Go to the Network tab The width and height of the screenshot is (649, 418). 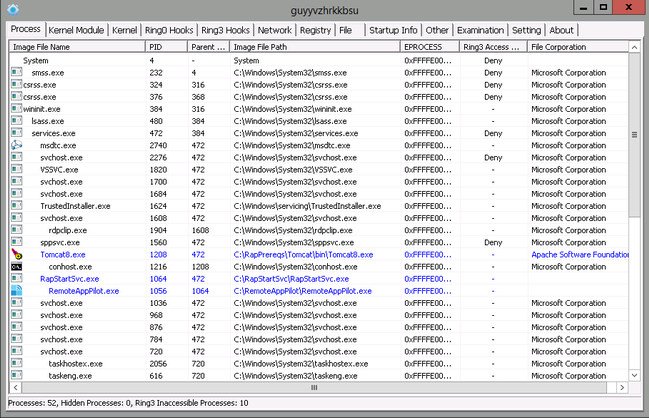click(x=274, y=30)
